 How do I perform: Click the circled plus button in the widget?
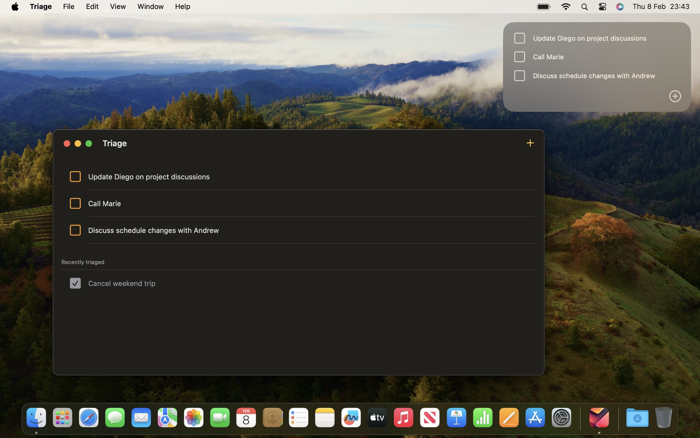coord(675,96)
